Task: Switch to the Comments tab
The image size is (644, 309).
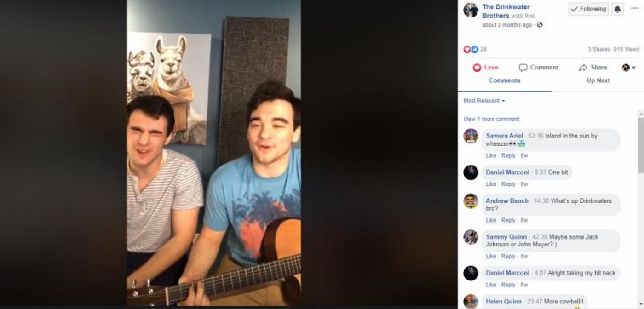Action: (504, 80)
